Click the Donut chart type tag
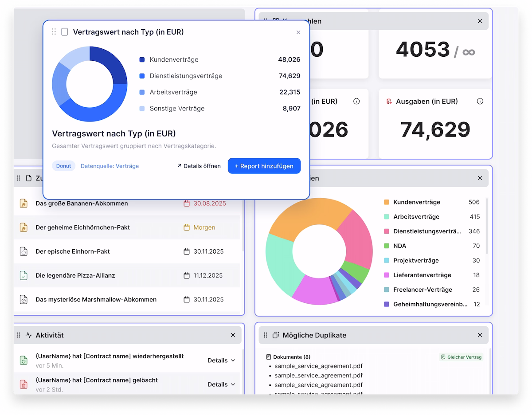532x415 pixels. [x=63, y=166]
